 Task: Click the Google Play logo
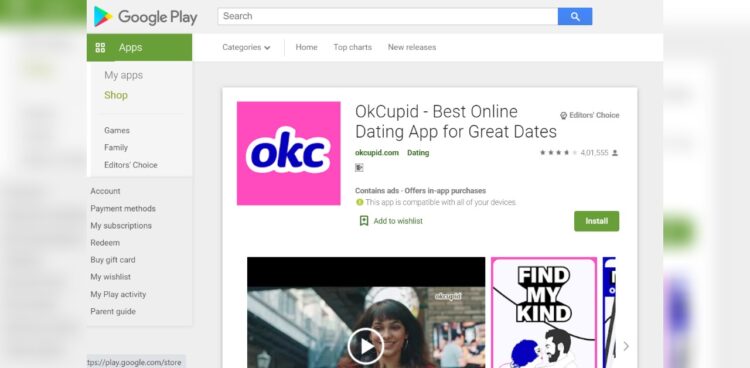[x=145, y=17]
